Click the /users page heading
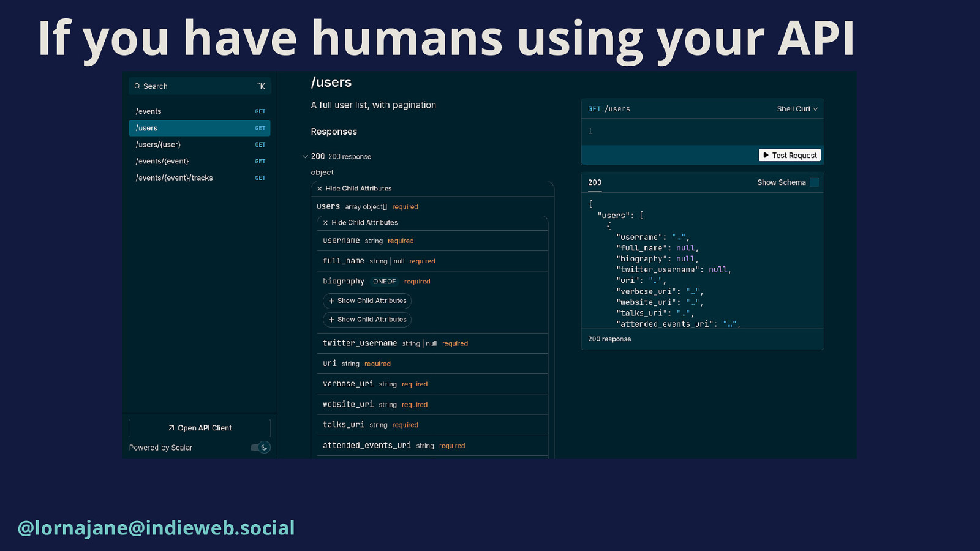 [331, 82]
